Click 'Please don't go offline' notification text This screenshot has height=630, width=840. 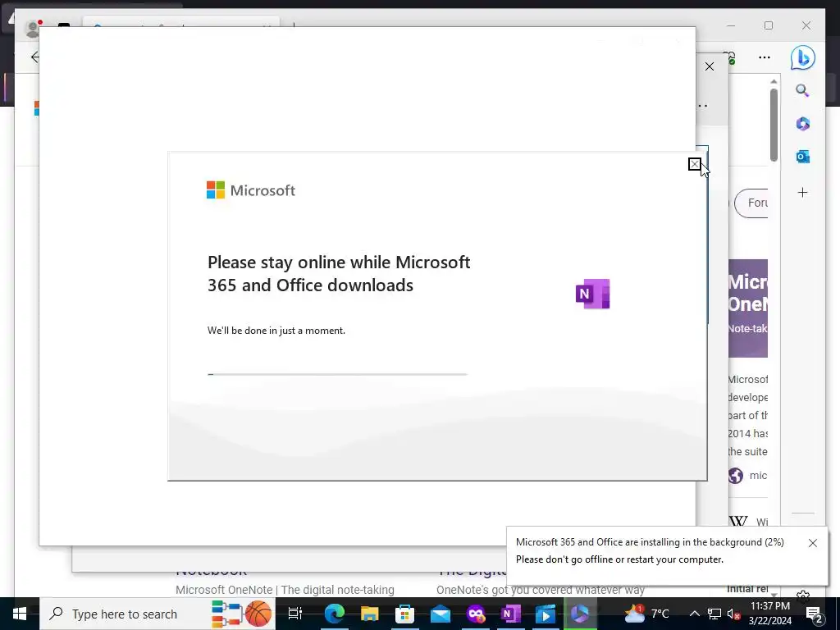pyautogui.click(x=619, y=559)
